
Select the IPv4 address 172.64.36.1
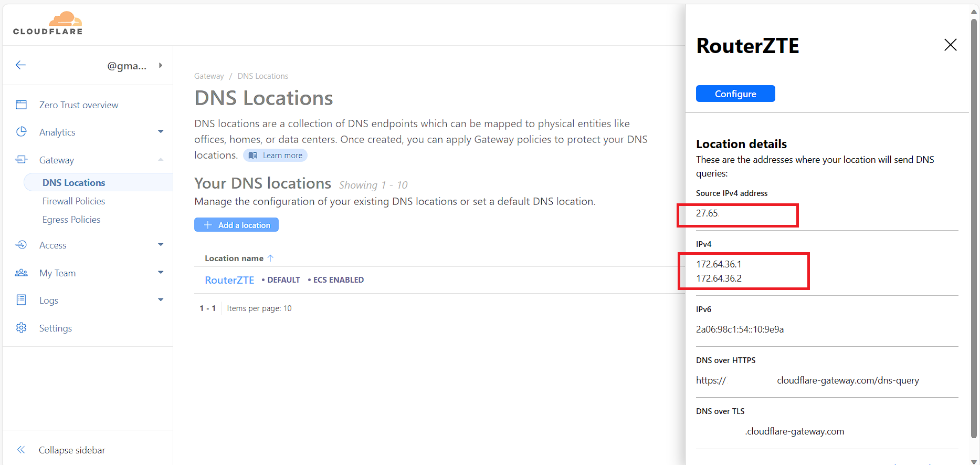coord(719,264)
